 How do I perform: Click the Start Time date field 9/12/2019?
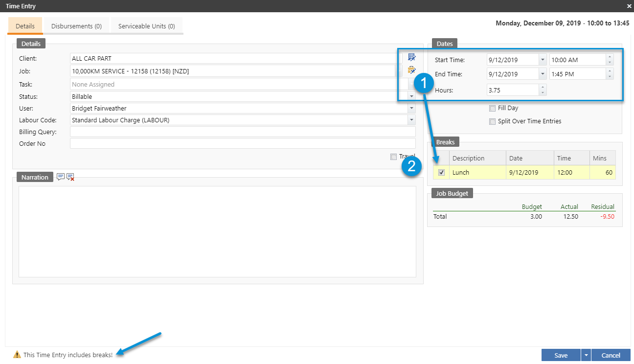(x=513, y=60)
